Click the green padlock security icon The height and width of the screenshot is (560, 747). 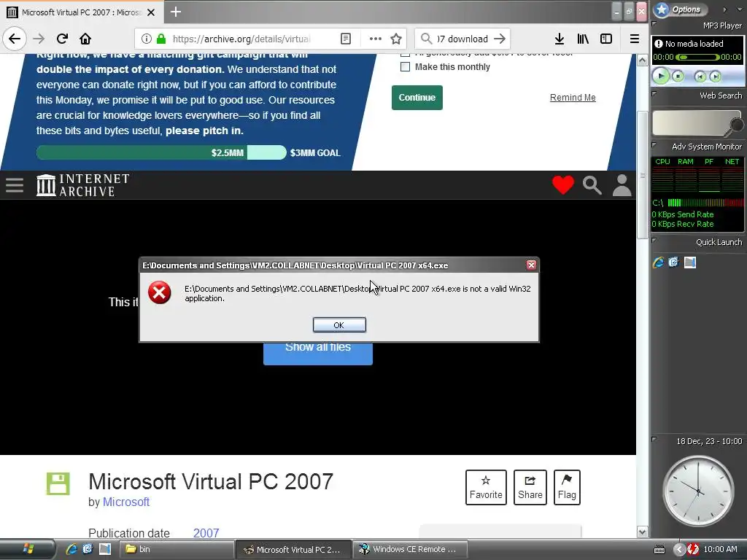coord(161,39)
